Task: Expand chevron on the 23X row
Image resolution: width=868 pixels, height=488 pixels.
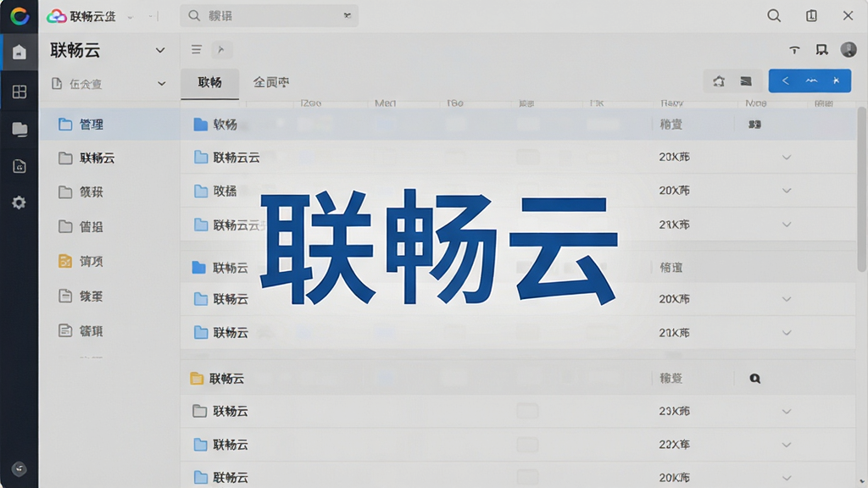Action: [x=787, y=412]
